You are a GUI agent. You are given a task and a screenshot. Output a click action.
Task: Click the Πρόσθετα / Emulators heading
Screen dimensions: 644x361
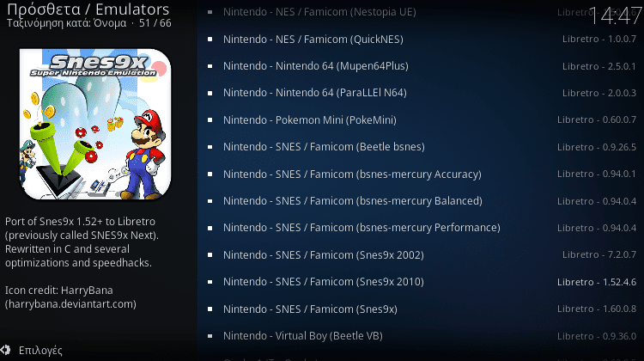click(88, 9)
